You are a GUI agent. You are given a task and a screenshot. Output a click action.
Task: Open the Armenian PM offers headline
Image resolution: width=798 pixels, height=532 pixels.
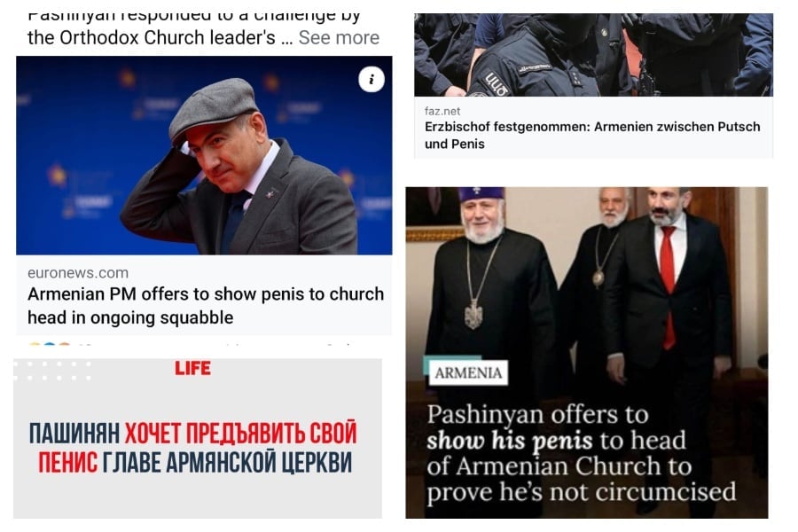206,305
